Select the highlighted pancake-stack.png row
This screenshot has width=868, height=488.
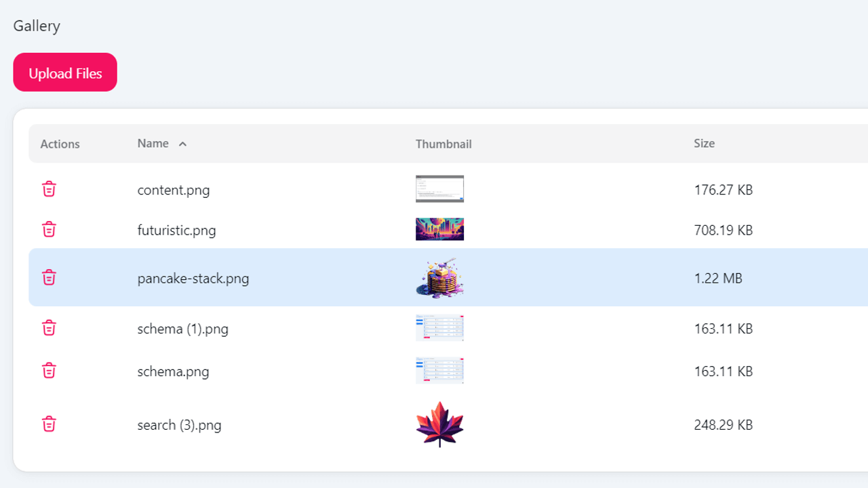pyautogui.click(x=193, y=278)
